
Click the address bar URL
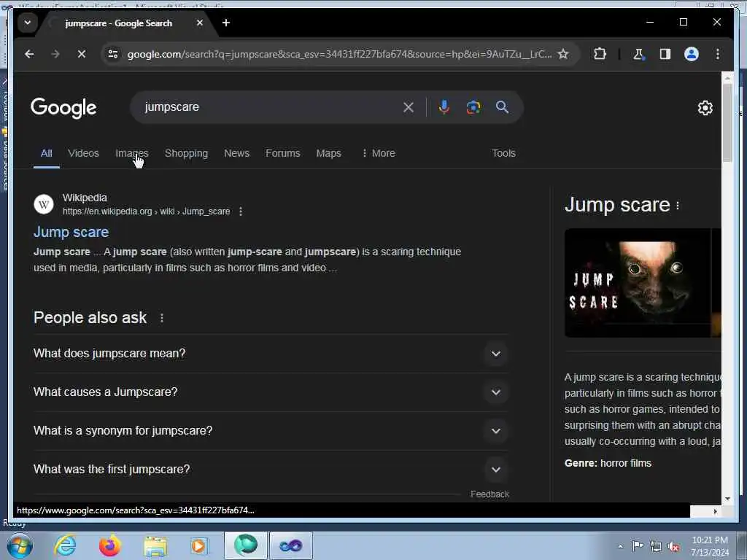pyautogui.click(x=339, y=54)
